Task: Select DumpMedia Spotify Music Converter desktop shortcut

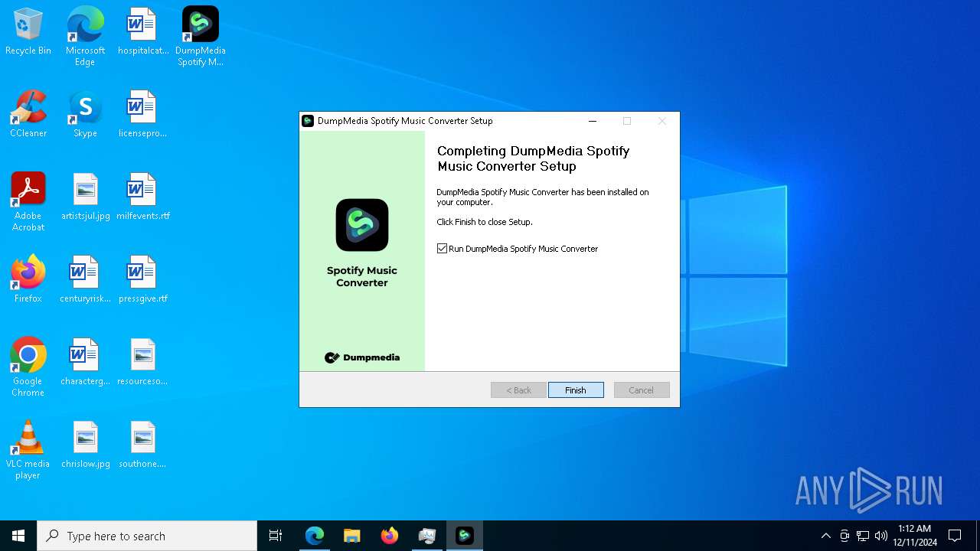Action: [x=201, y=36]
